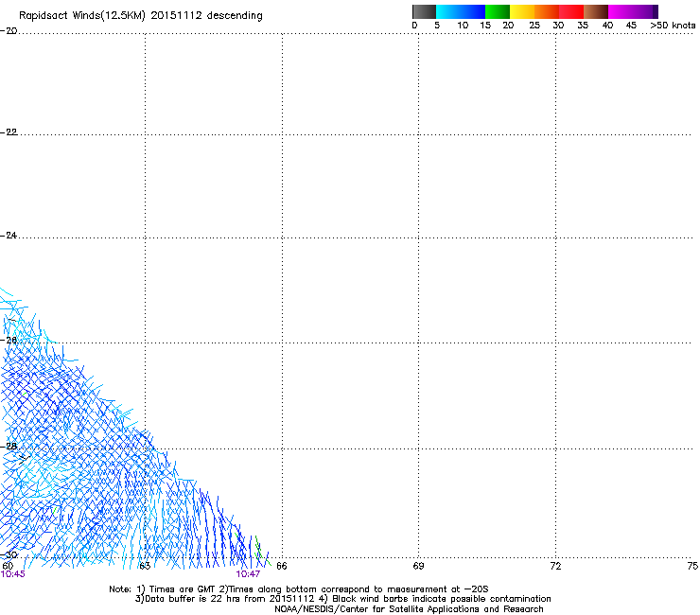The image size is (700, 615).
Task: Click the '63' longitude axis label
Action: (x=145, y=567)
